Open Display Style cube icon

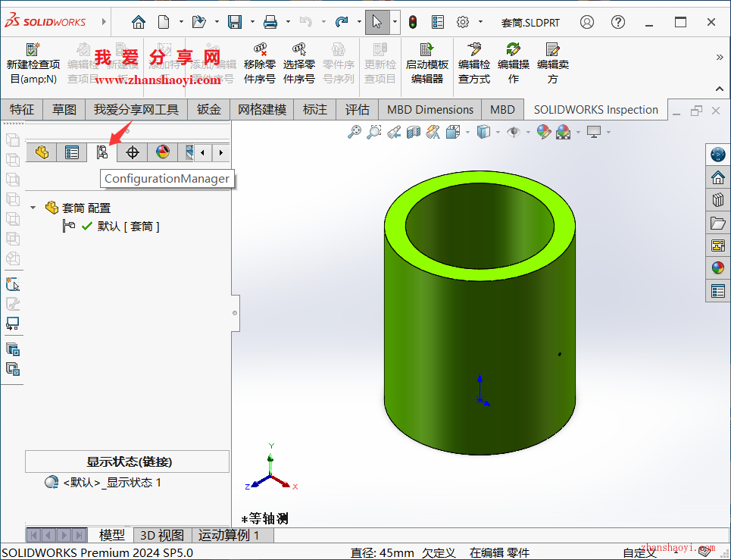pyautogui.click(x=483, y=133)
